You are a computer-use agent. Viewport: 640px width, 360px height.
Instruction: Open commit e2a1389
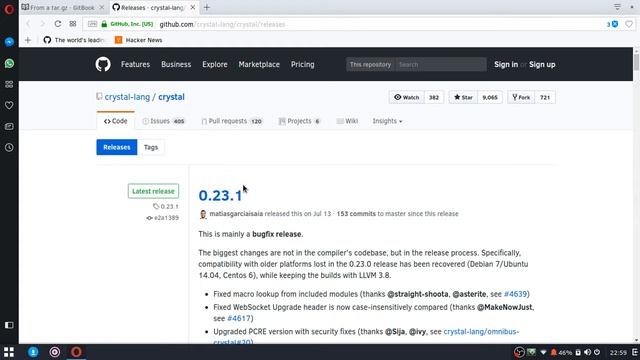[x=162, y=218]
